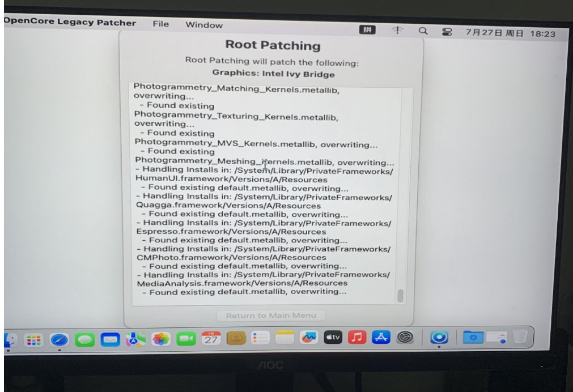Click OpenCore Legacy Patcher dock icon
This screenshot has height=392, width=573.
(x=439, y=337)
